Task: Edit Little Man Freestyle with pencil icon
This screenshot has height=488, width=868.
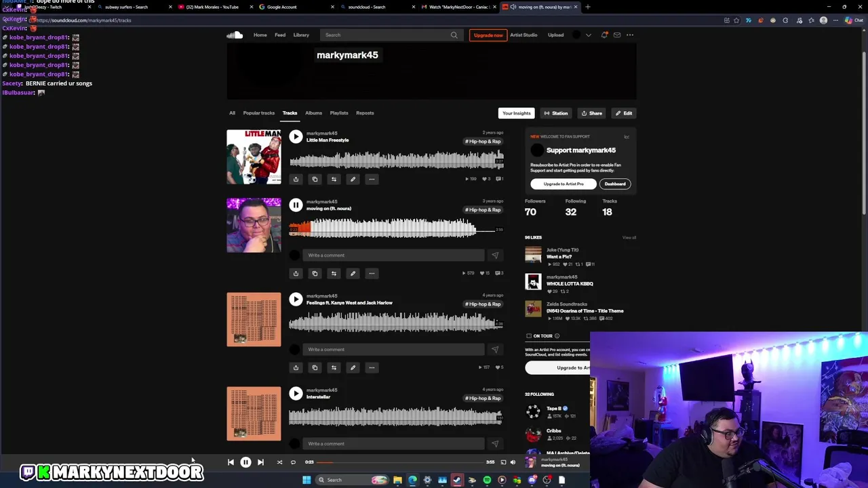Action: pyautogui.click(x=353, y=179)
